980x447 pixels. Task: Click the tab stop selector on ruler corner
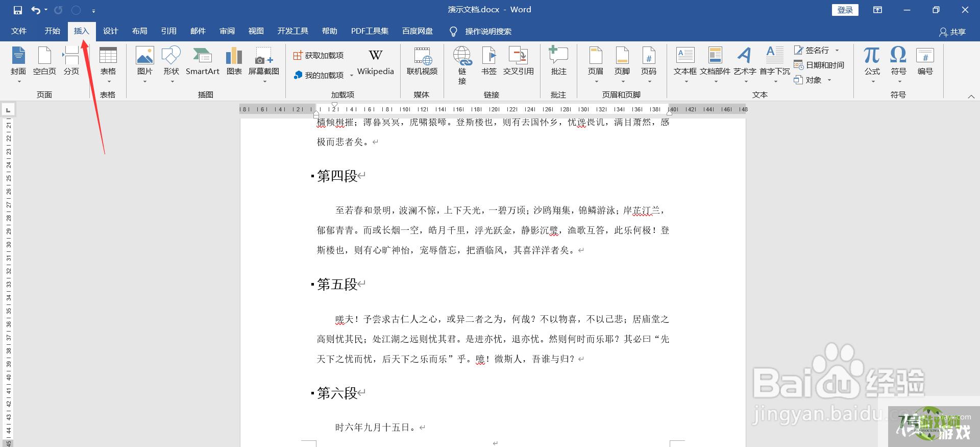point(8,110)
